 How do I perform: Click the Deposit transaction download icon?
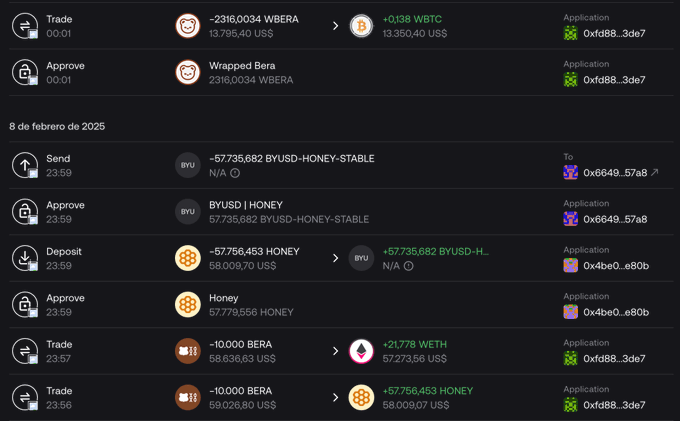(x=25, y=258)
